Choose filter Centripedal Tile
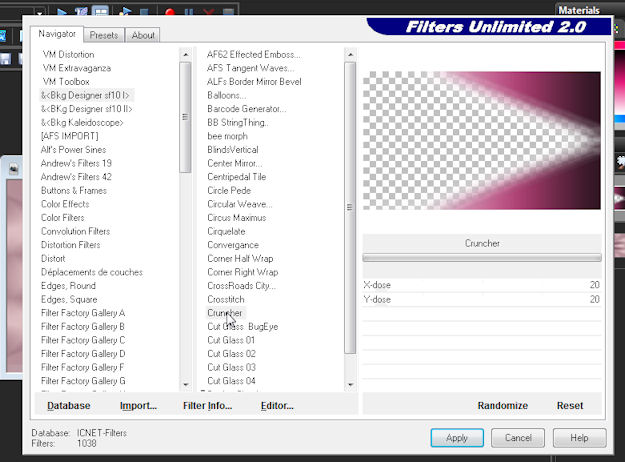The image size is (625, 462). [236, 177]
